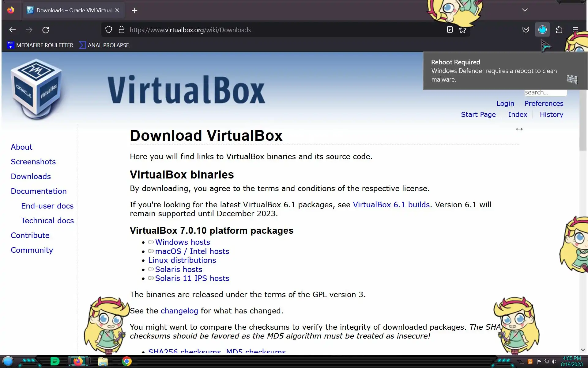Click the site security padlock icon
This screenshot has height=368, width=588.
coord(122,30)
